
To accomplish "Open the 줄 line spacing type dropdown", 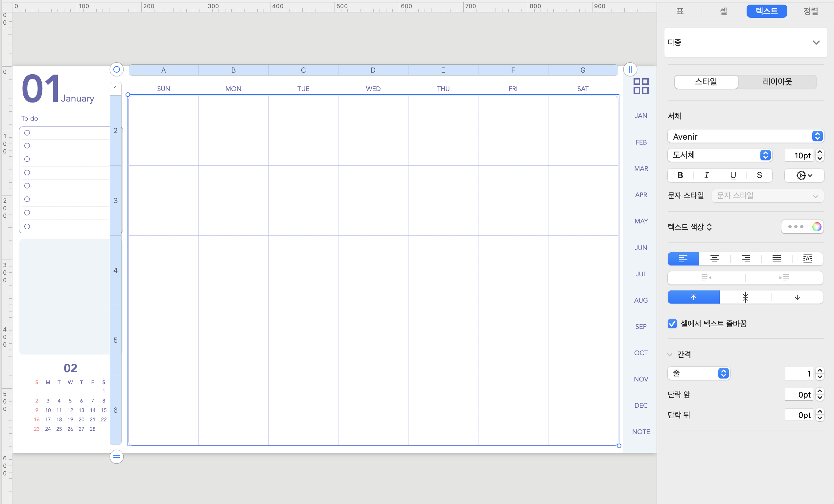I will pos(699,373).
